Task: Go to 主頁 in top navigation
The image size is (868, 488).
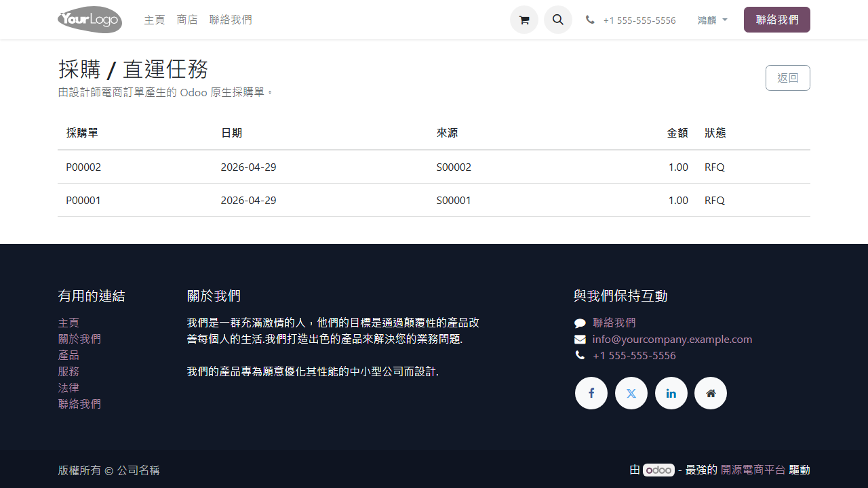Action: click(155, 20)
